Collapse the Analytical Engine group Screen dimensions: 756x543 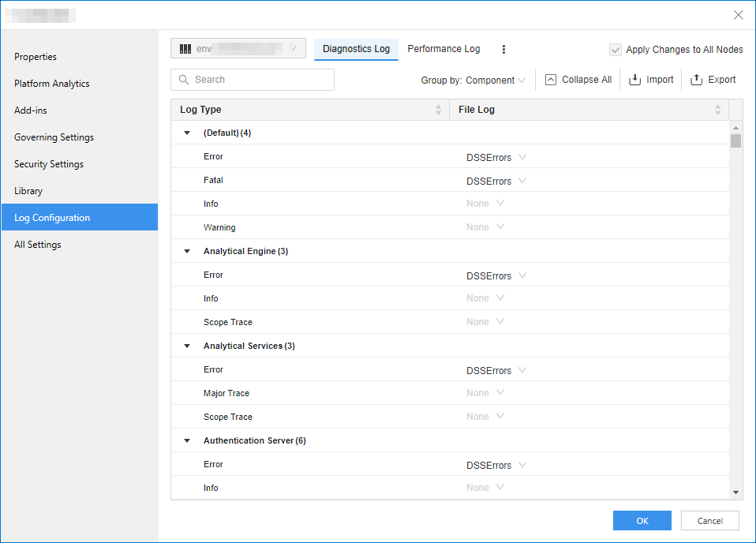pos(187,251)
